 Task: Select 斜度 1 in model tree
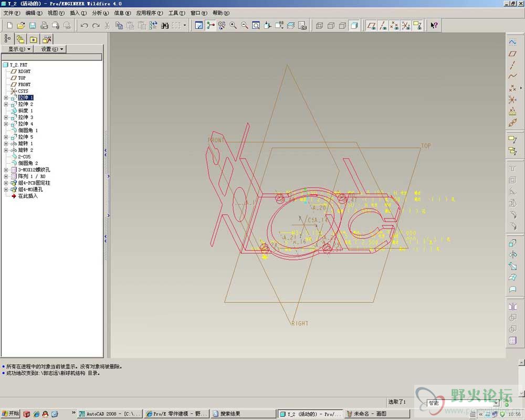click(x=22, y=111)
